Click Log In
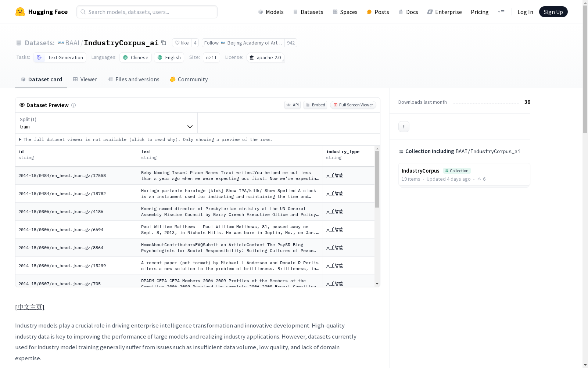Image resolution: width=588 pixels, height=368 pixels. pos(525,12)
